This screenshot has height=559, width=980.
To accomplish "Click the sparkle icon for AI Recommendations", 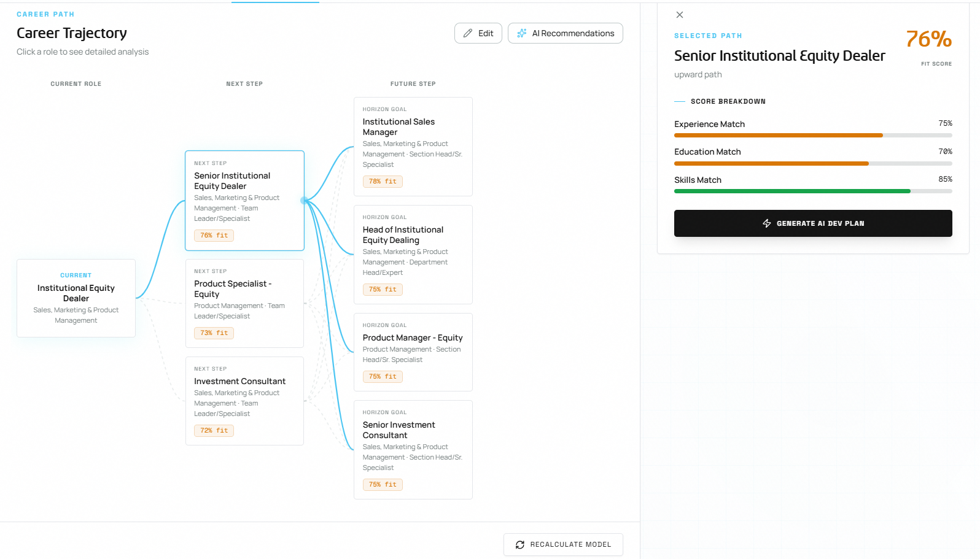I will [x=522, y=33].
